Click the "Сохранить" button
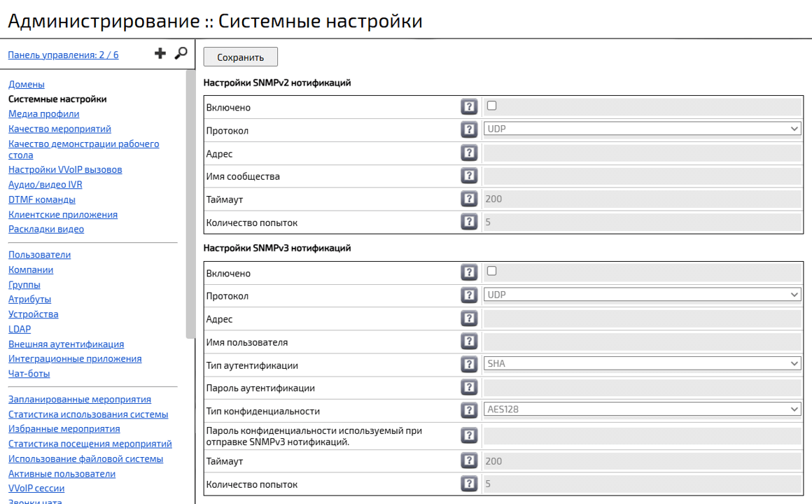This screenshot has width=812, height=504. click(240, 57)
